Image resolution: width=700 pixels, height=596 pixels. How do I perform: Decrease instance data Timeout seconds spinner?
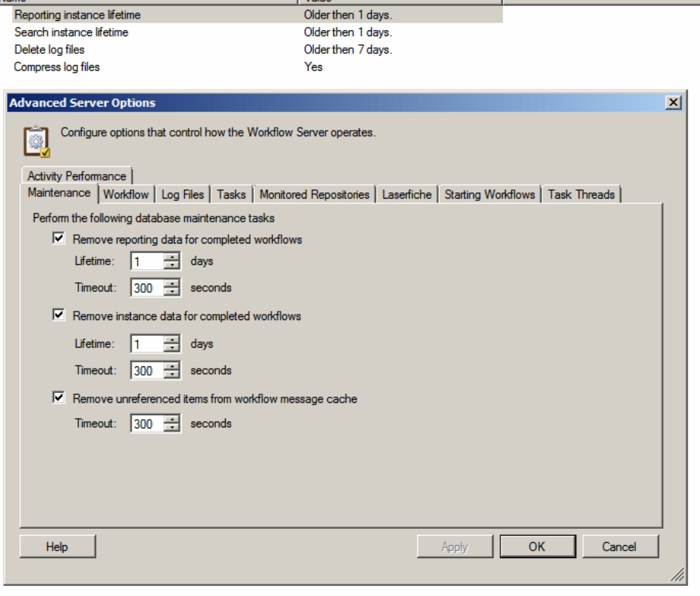(172, 375)
